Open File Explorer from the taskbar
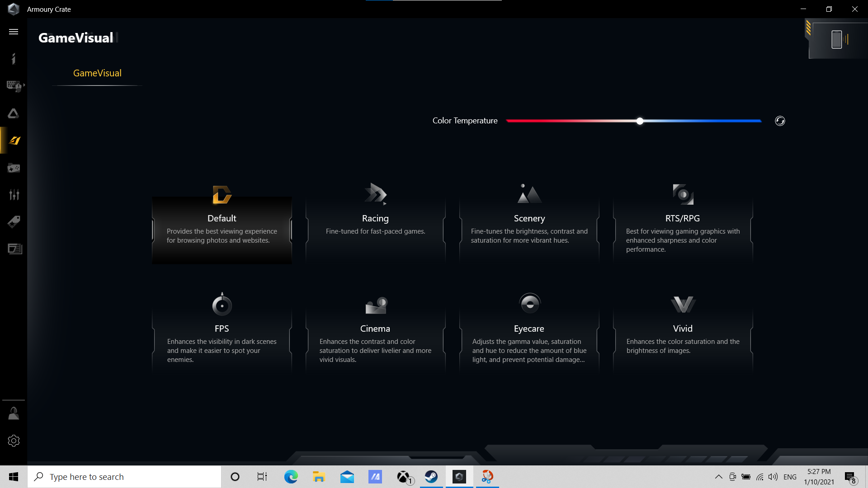 [319, 477]
